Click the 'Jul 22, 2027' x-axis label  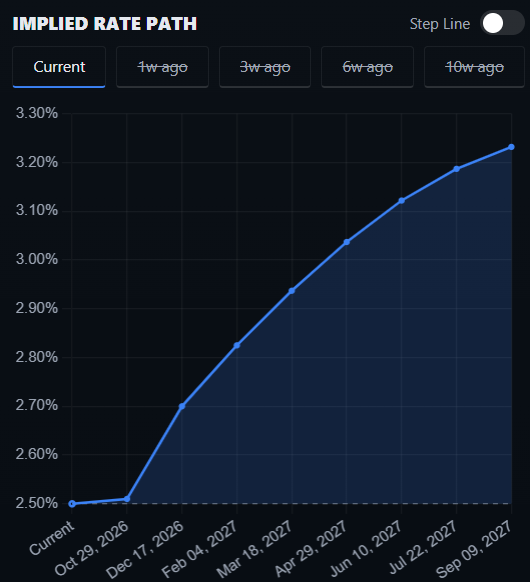pos(422,547)
